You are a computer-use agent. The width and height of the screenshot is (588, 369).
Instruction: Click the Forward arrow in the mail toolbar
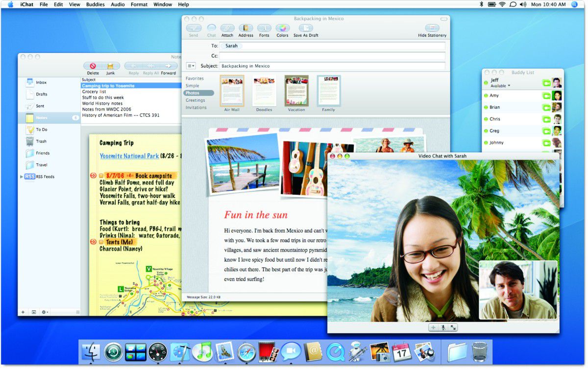point(169,66)
